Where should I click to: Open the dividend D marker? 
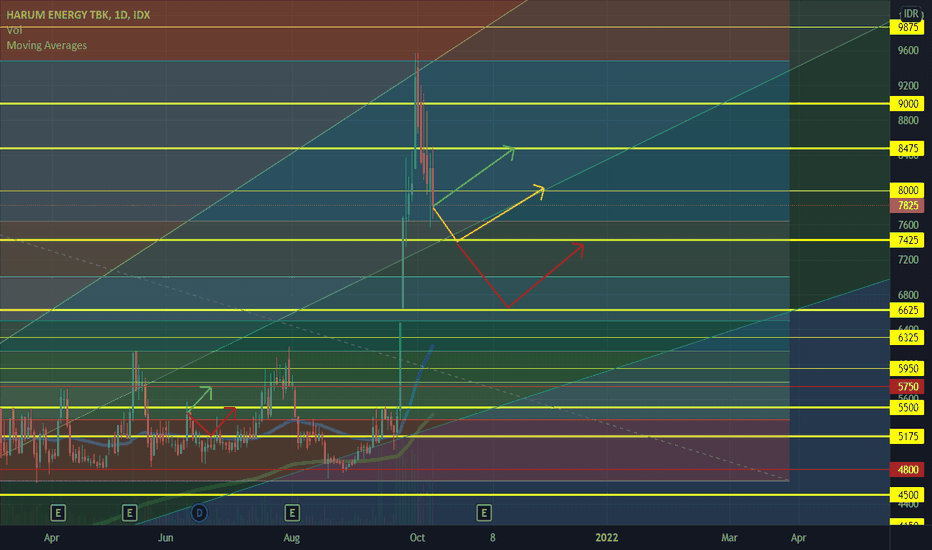[x=199, y=513]
